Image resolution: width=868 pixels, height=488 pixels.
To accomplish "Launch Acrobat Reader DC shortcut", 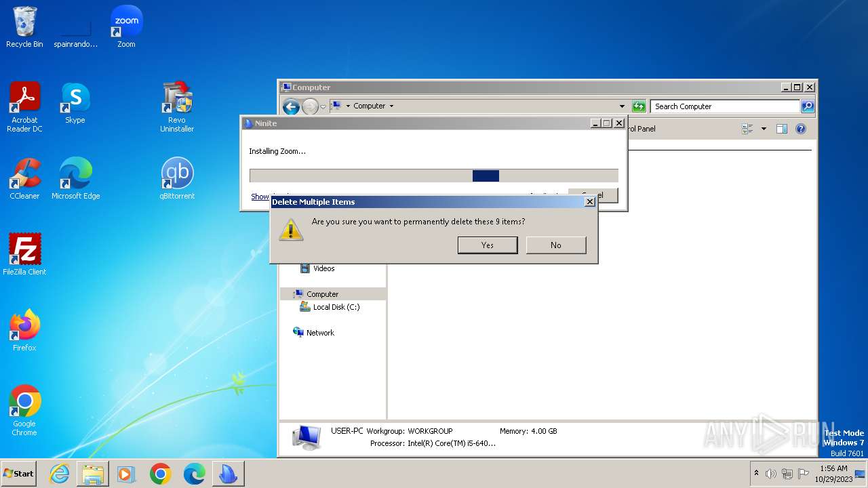I will pyautogui.click(x=24, y=107).
